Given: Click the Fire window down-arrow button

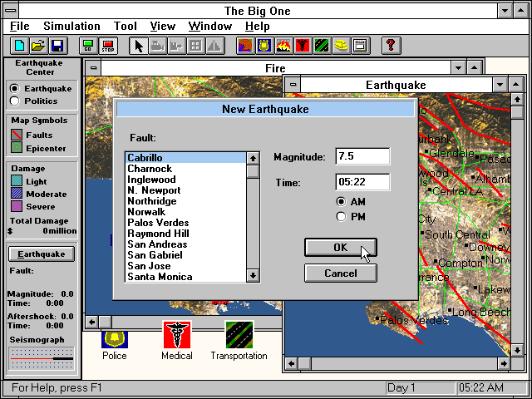Looking at the screenshot, I should 456,68.
